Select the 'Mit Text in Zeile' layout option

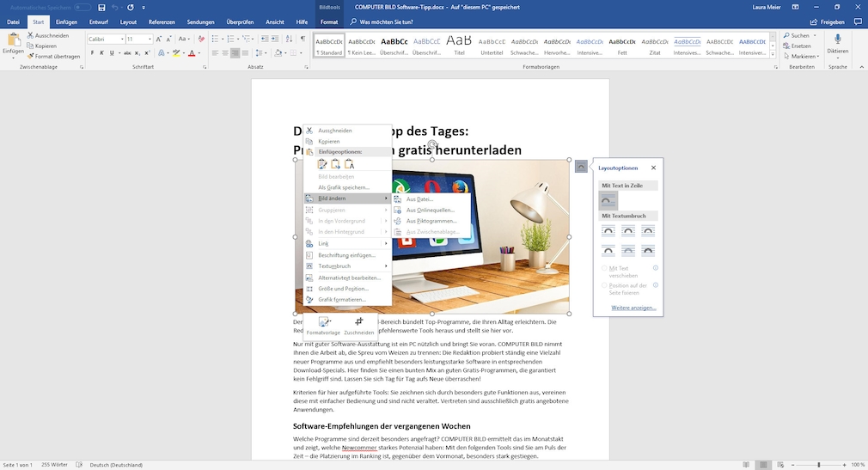(x=608, y=200)
